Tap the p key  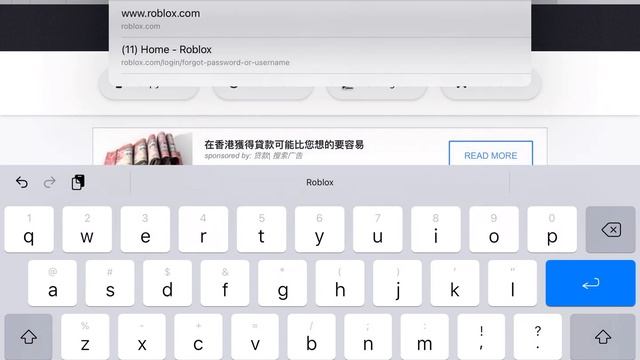click(x=552, y=229)
